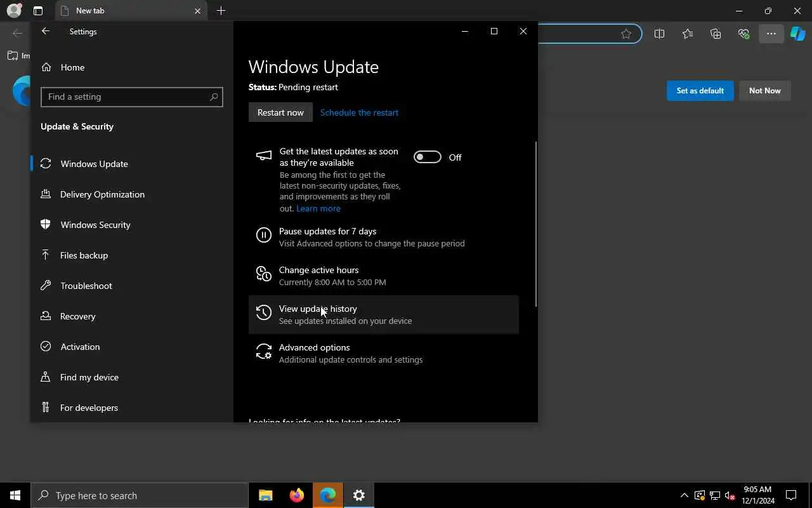Click the taskbar clock showing 9:05 AM

(757, 495)
